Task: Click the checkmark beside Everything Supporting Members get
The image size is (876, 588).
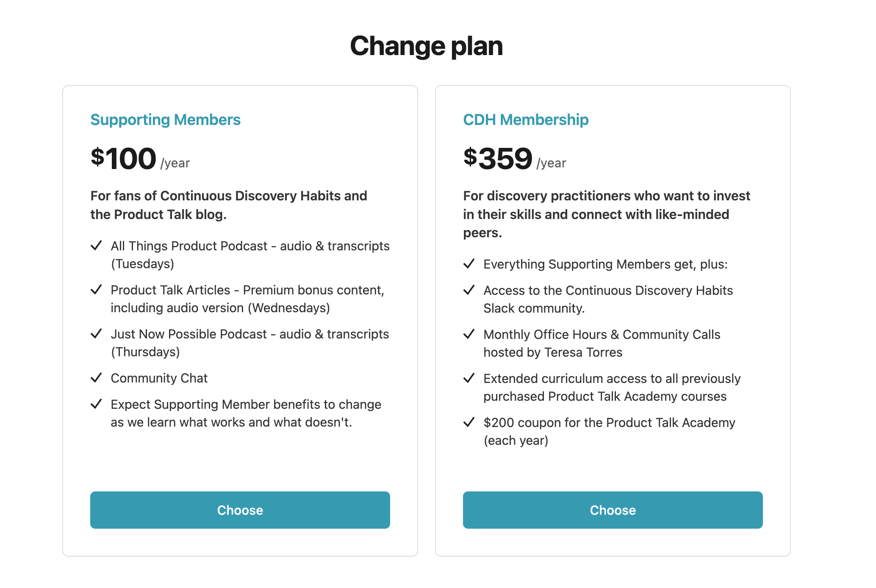Action: point(470,263)
